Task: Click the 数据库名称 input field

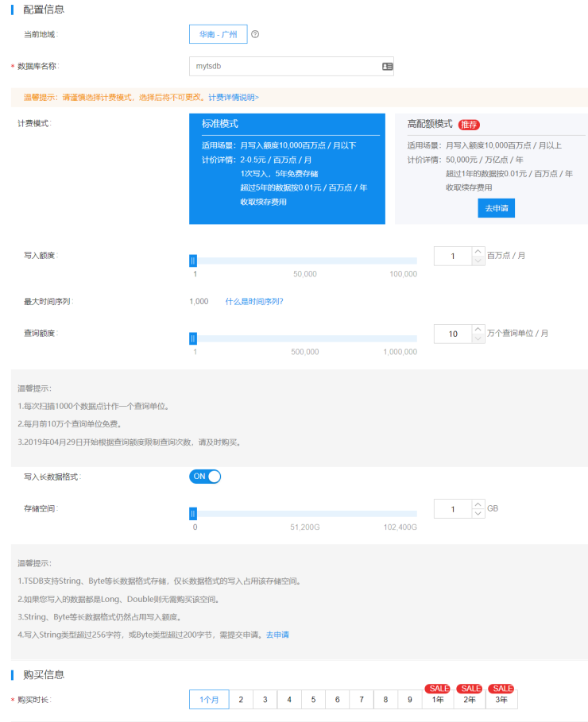Action: pos(292,66)
